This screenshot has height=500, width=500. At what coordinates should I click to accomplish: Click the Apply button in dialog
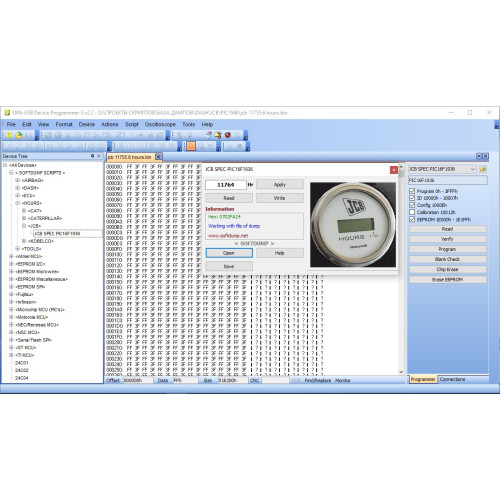[x=280, y=185]
